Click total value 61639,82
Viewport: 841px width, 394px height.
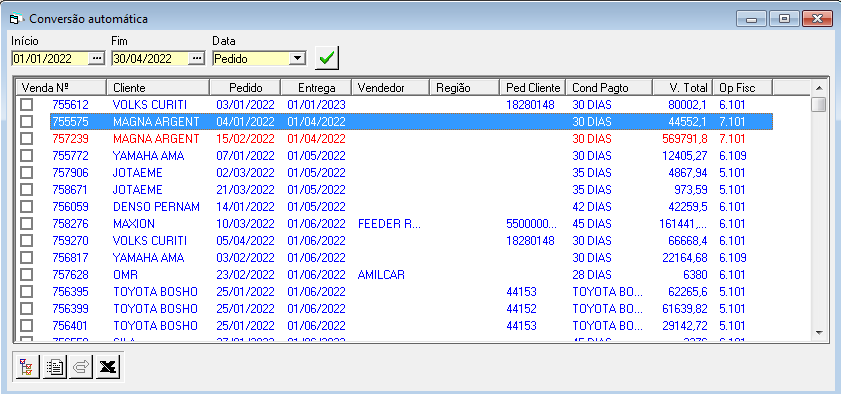pos(685,309)
